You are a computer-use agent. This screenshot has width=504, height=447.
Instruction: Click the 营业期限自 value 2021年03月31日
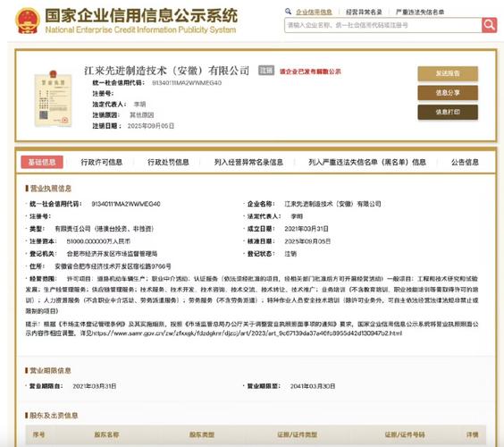coord(95,386)
